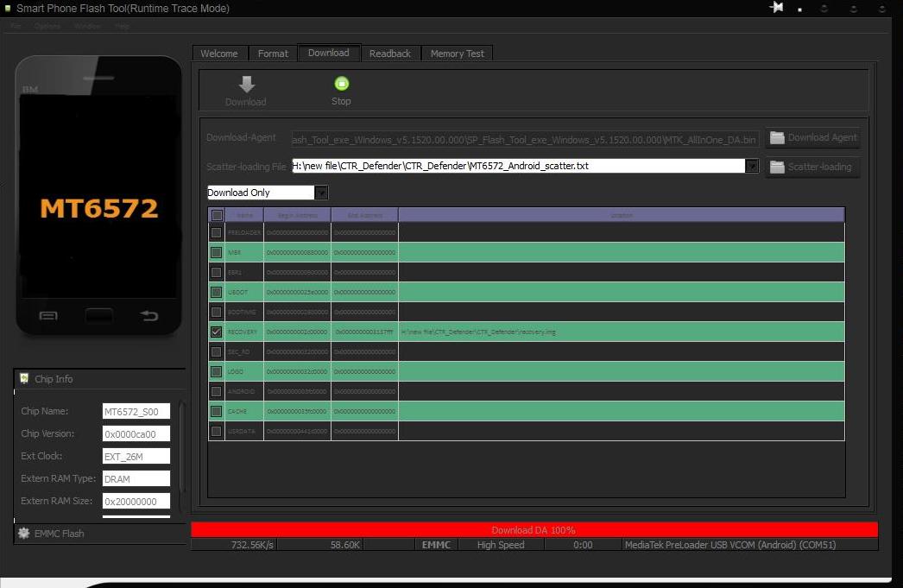Click the Download Agent folder icon

coord(777,137)
